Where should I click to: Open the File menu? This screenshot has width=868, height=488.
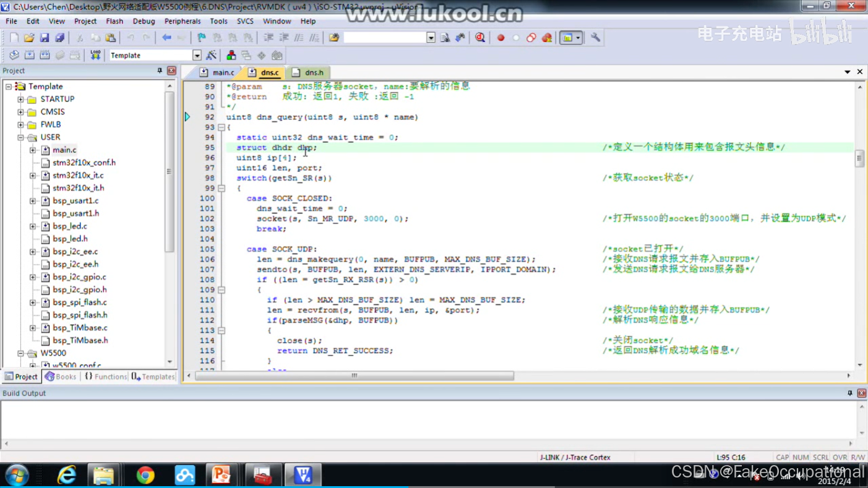(x=11, y=21)
